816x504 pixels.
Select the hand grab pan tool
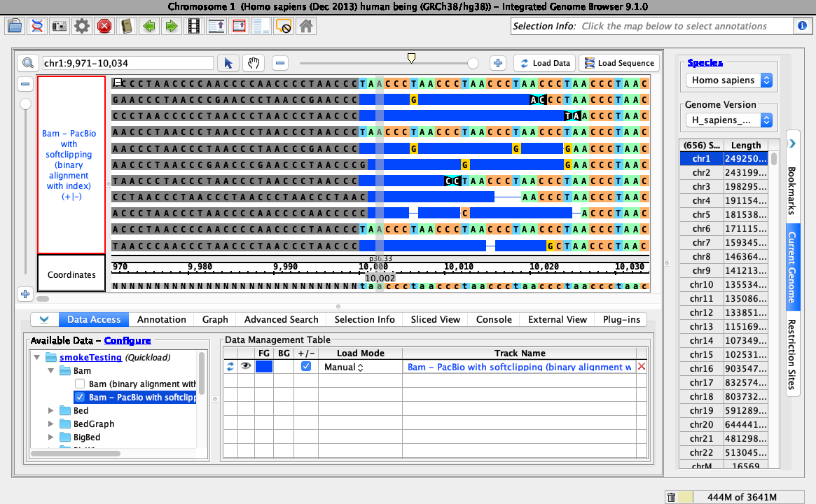(254, 63)
